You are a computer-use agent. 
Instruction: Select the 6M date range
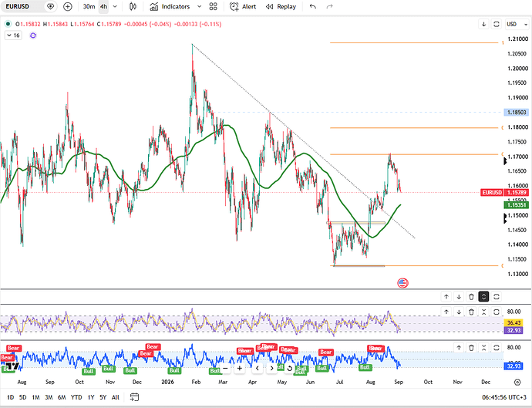[x=62, y=397]
